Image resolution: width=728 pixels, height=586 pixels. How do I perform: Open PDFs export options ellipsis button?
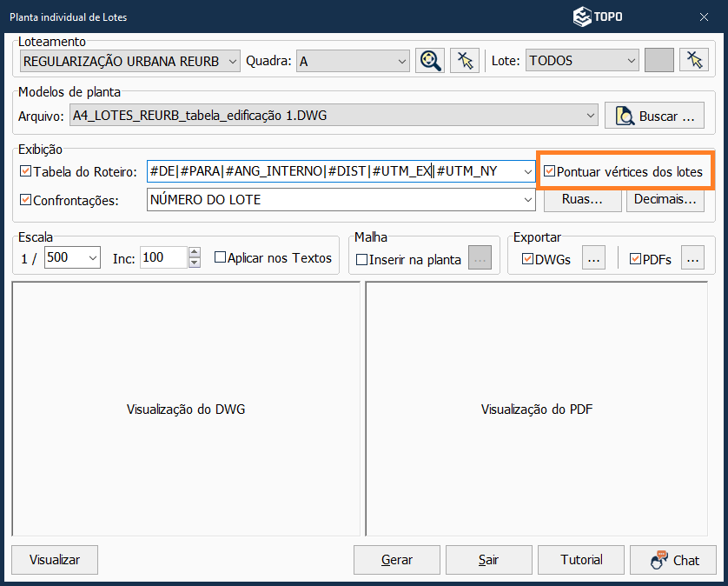(x=692, y=258)
